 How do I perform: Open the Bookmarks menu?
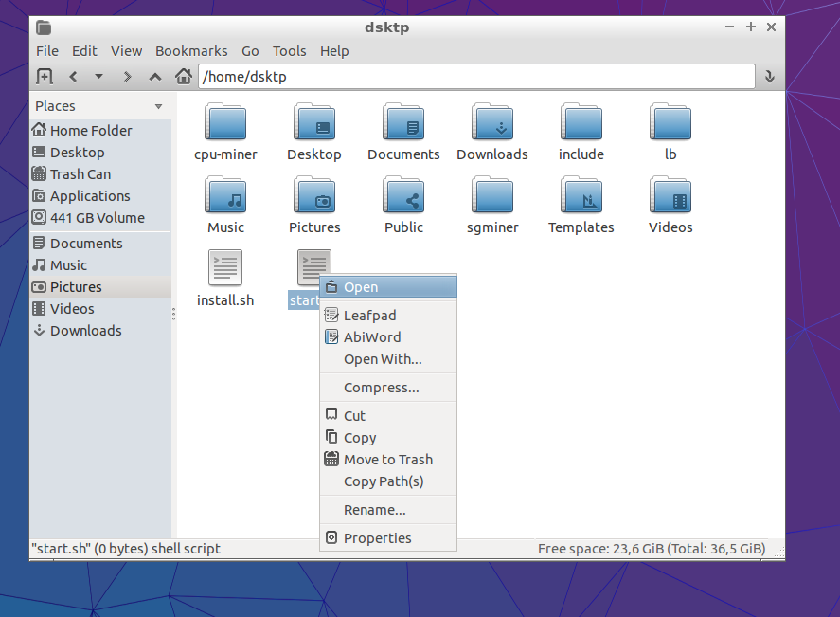pos(191,51)
